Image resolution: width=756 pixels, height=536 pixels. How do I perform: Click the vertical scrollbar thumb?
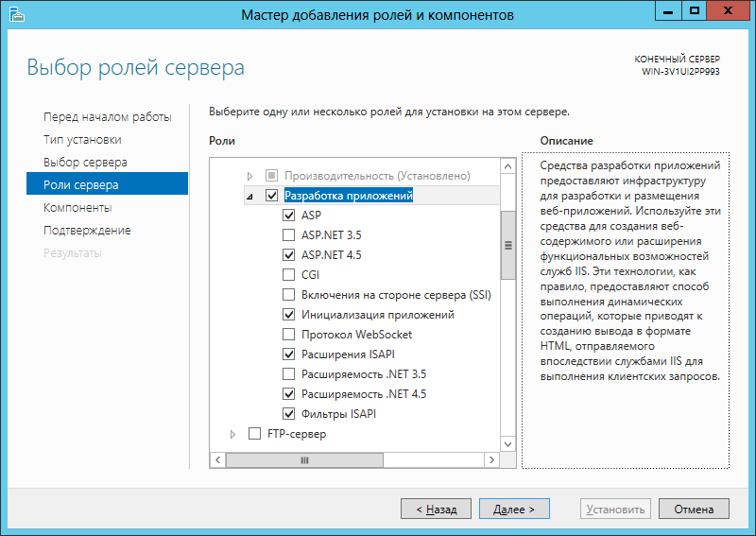[x=507, y=245]
